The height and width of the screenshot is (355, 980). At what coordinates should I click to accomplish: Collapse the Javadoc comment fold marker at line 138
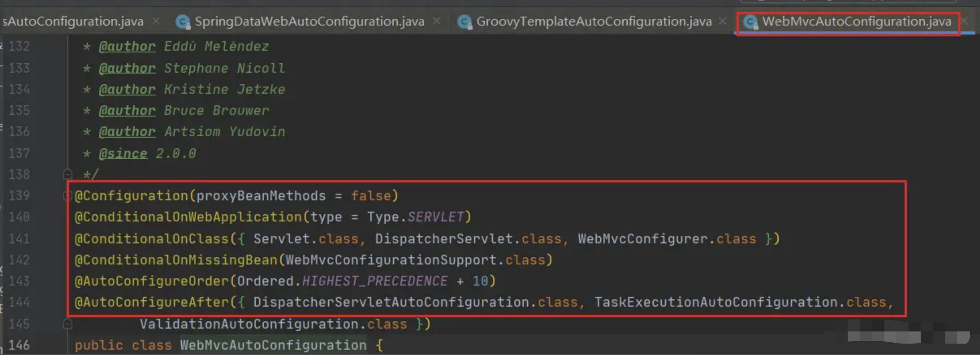[68, 174]
